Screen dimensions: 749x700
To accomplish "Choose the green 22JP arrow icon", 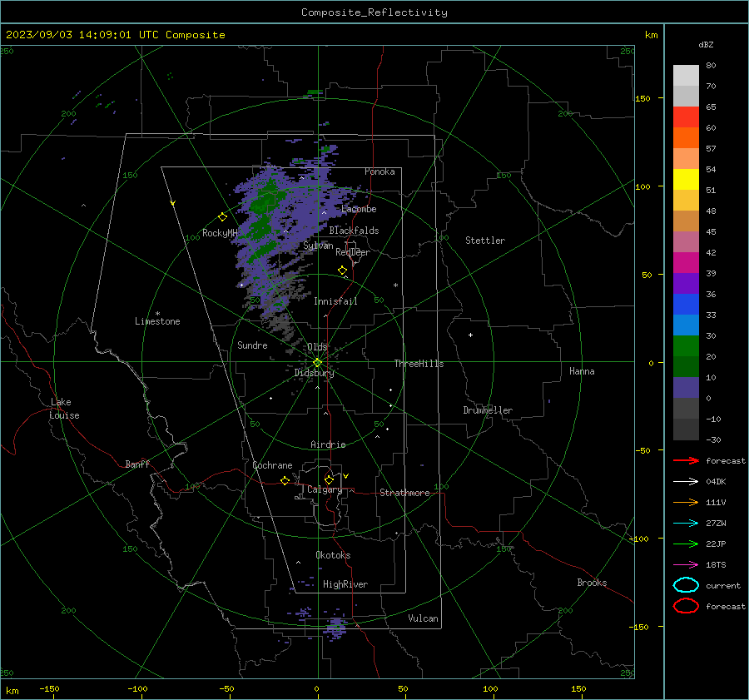I will [x=686, y=544].
